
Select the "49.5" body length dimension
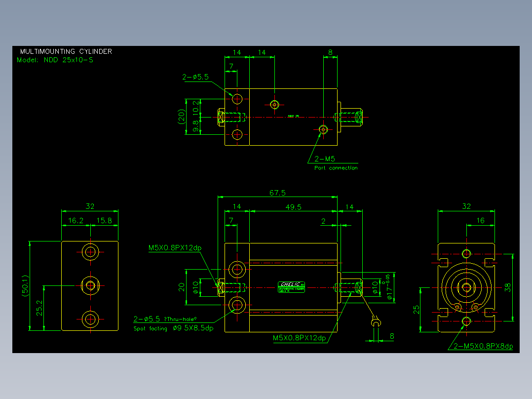click(x=294, y=207)
